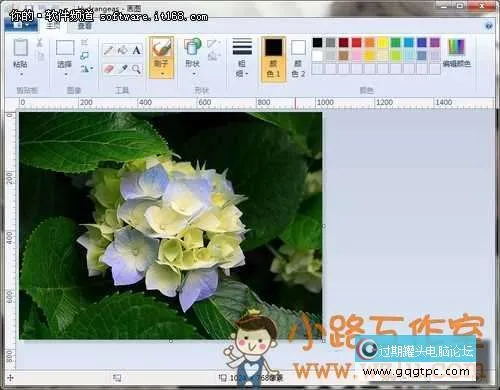Click the status bar image dimensions icon
This screenshot has height=390, width=500.
pyautogui.click(x=222, y=378)
